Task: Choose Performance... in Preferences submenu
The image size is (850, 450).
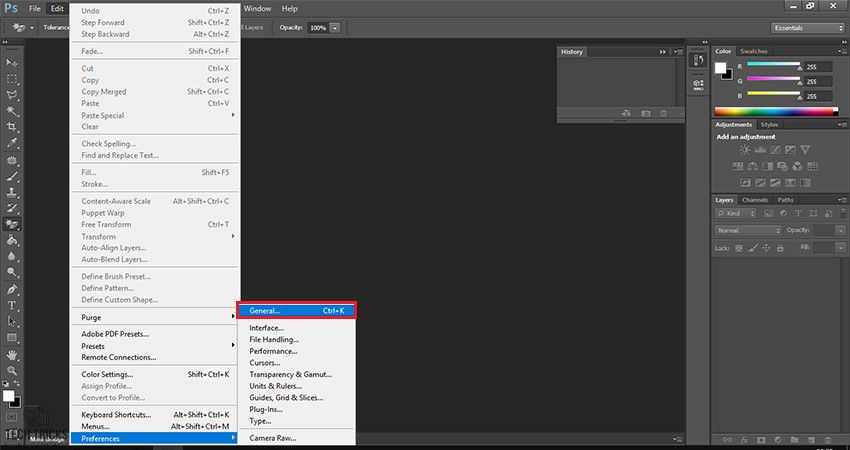Action: click(297, 351)
